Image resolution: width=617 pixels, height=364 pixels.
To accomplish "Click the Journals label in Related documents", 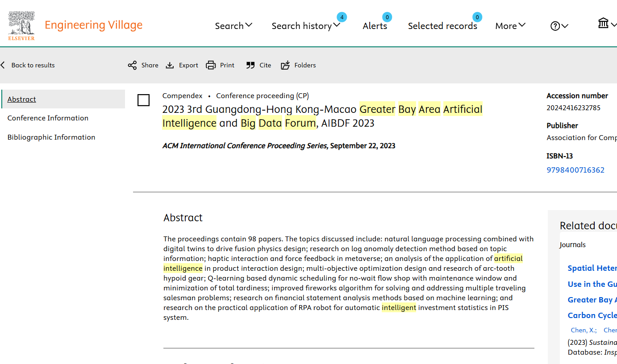I will coord(572,244).
